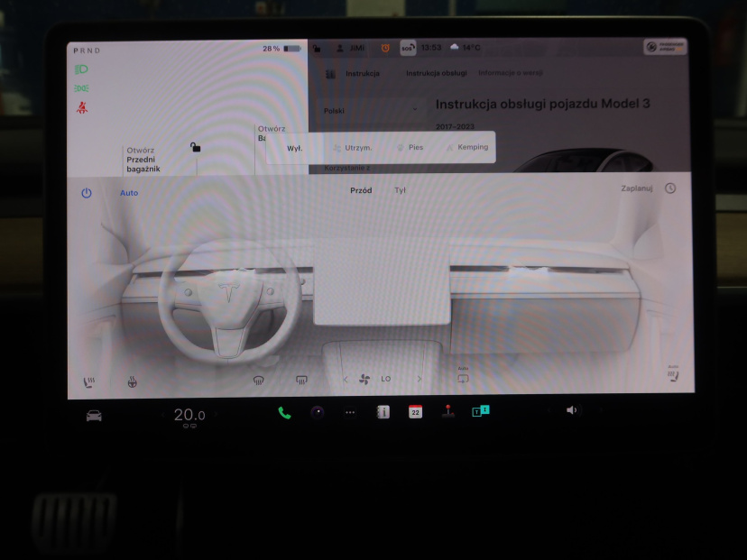The image size is (747, 560).
Task: Tap the 28 % battery indicator
Action: click(281, 49)
